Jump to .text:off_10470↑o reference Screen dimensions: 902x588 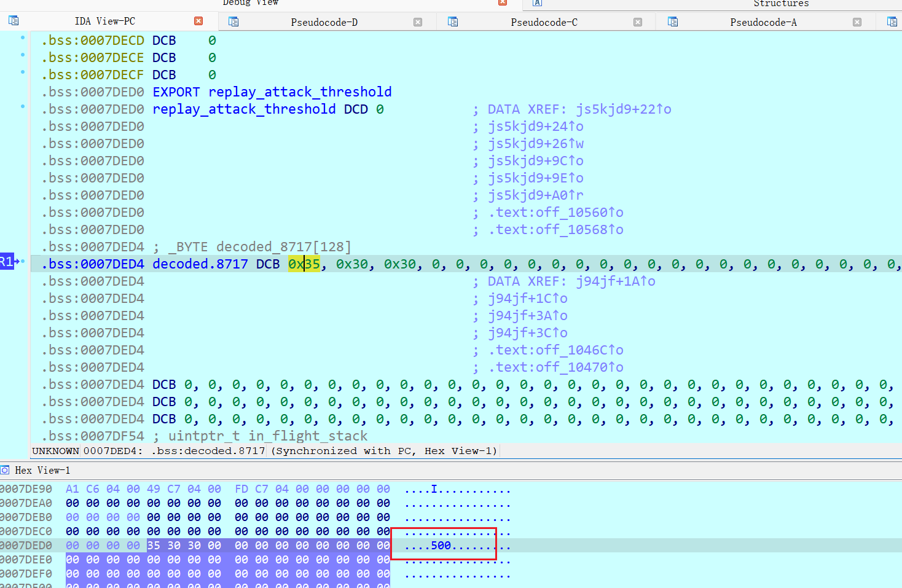[555, 367]
